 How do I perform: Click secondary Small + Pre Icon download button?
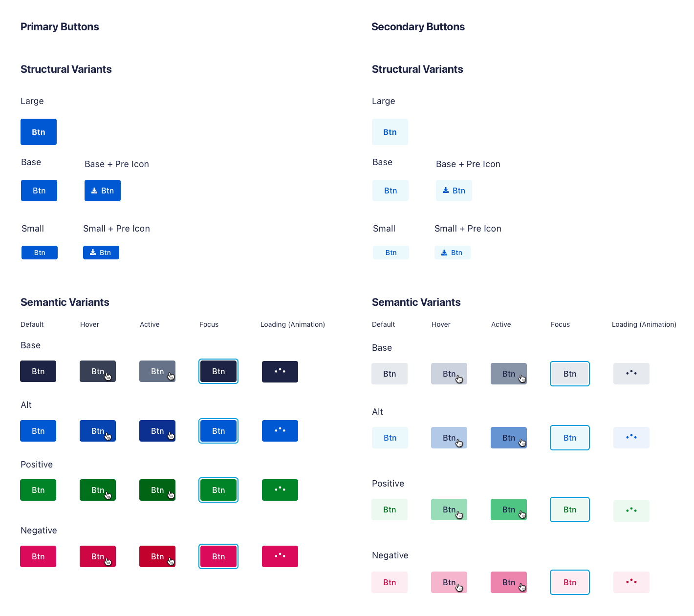click(453, 253)
